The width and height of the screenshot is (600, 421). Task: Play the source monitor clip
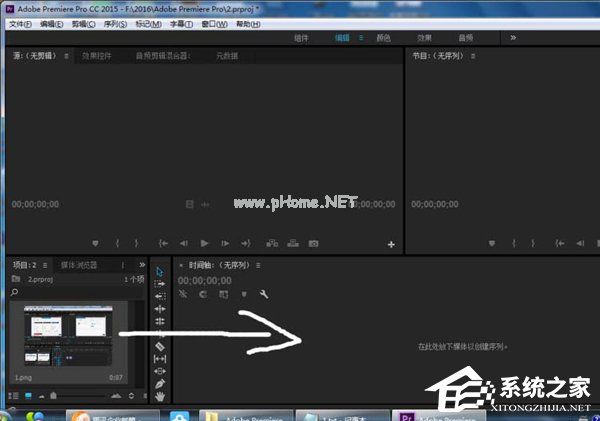[204, 243]
